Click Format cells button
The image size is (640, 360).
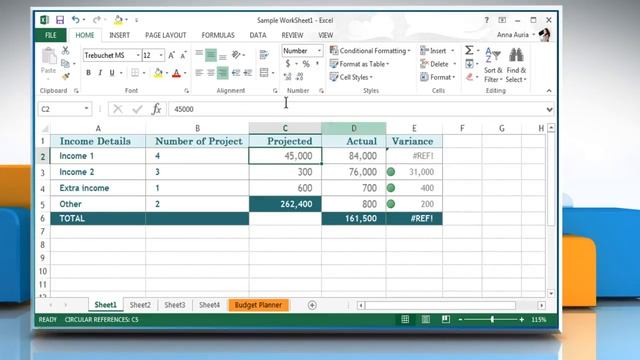point(438,77)
